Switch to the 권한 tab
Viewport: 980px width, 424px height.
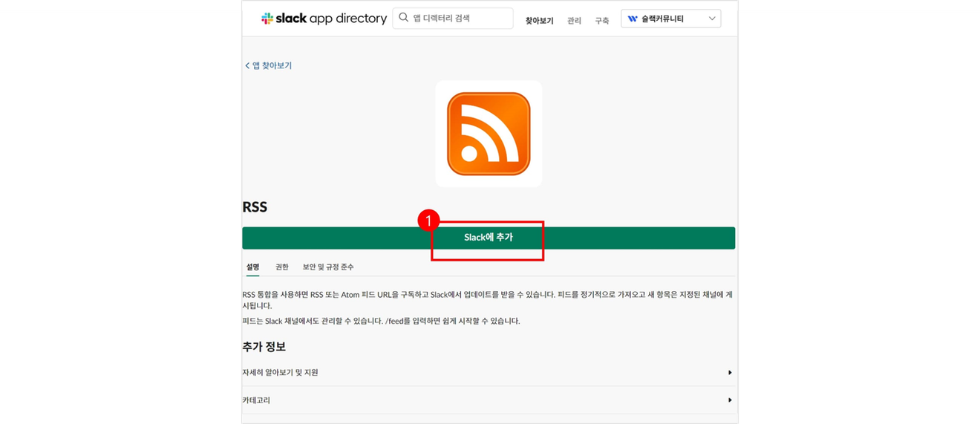[x=282, y=267]
